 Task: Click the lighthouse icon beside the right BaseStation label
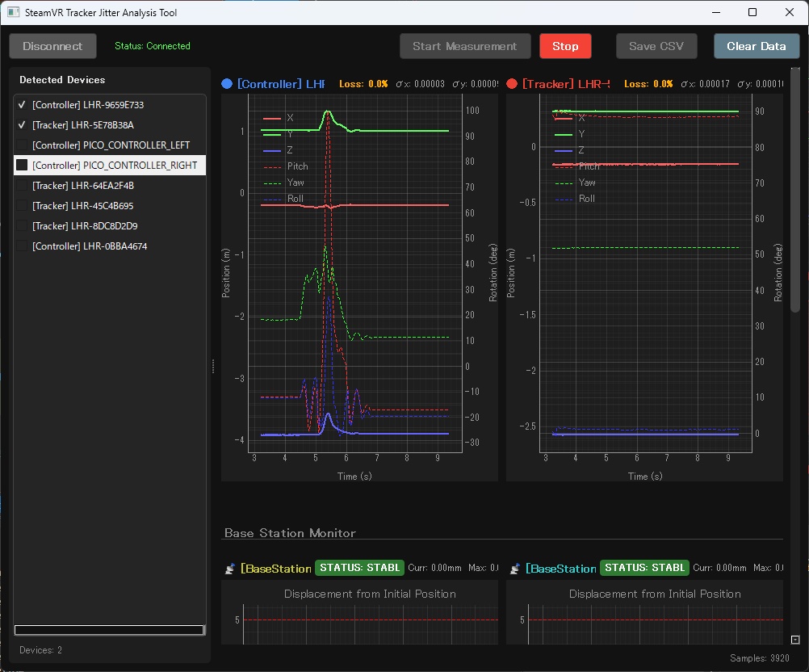tap(515, 568)
